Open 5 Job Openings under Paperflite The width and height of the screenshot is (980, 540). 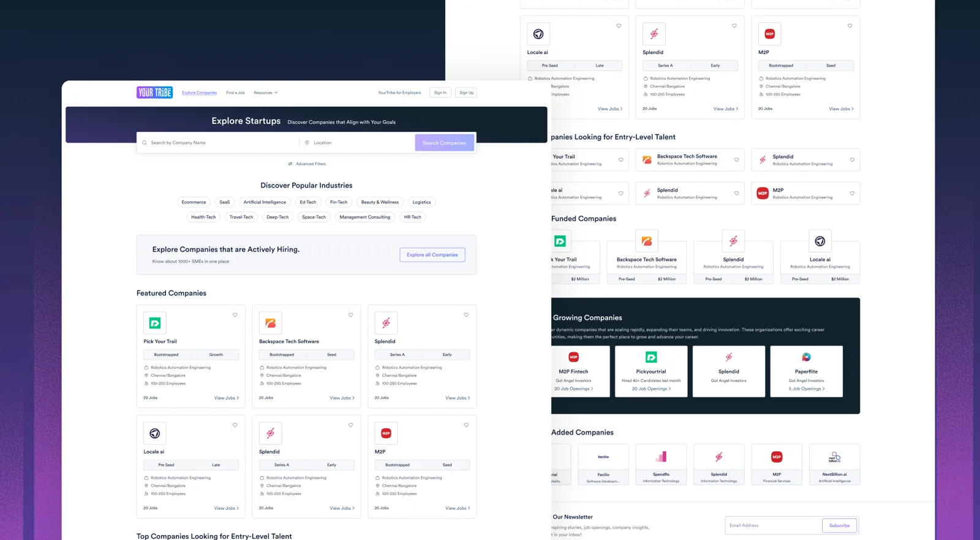(807, 389)
